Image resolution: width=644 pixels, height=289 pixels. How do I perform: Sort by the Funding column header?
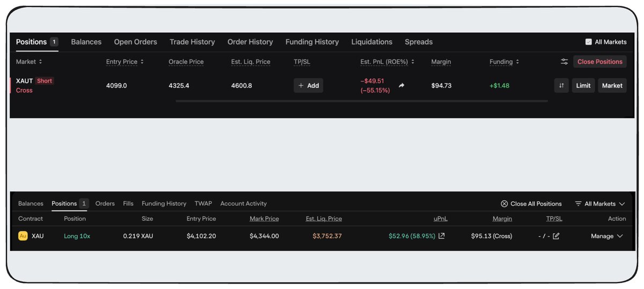click(x=504, y=62)
